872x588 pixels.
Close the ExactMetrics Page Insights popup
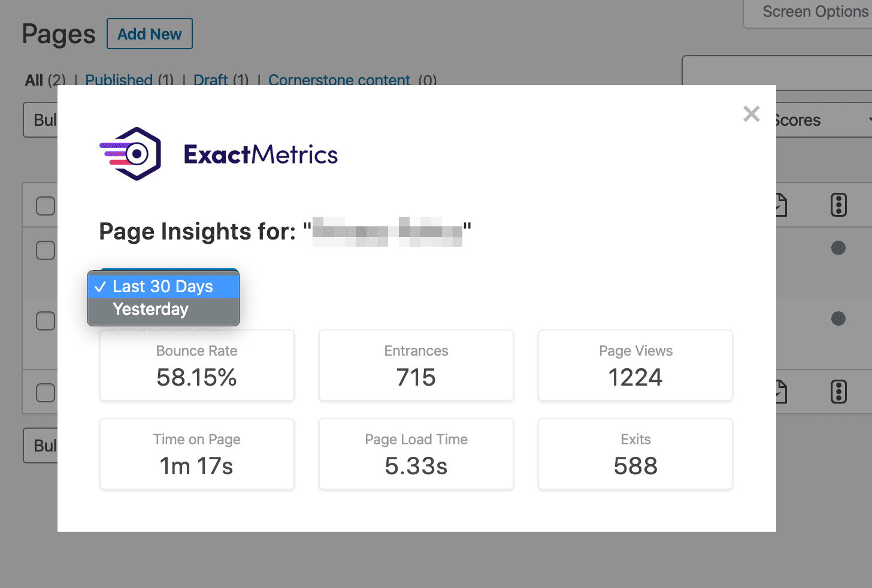click(751, 114)
